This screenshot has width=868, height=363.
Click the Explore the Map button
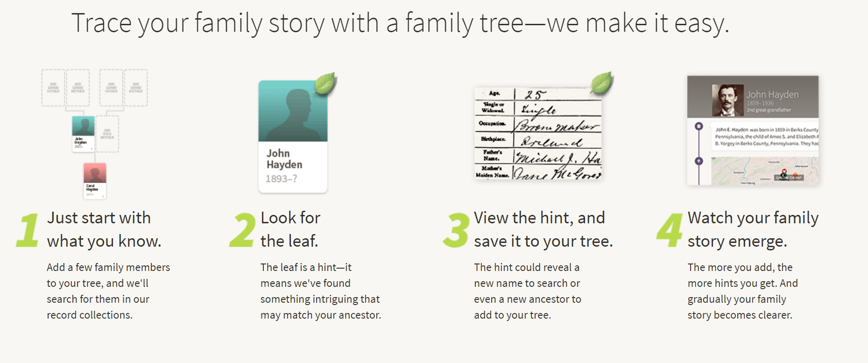pos(789,178)
